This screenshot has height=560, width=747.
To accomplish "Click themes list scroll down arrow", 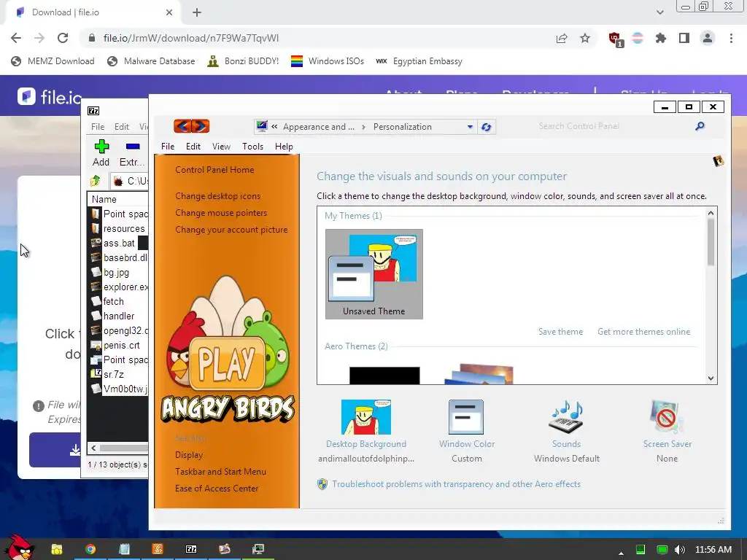I will (x=711, y=378).
